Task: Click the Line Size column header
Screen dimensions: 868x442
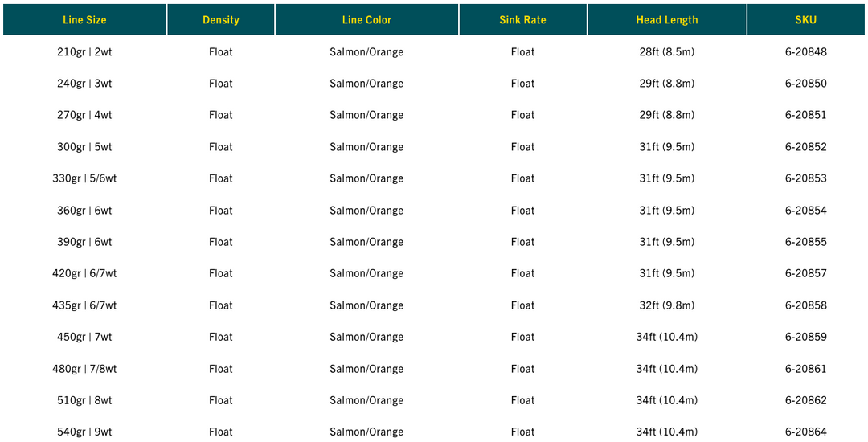Action: pos(84,20)
